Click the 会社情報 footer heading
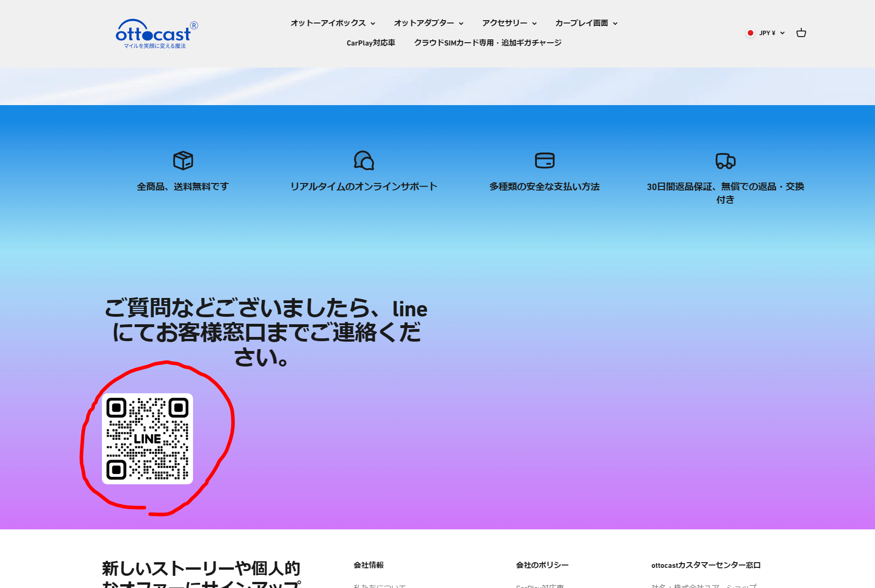This screenshot has height=588, width=875. point(369,565)
